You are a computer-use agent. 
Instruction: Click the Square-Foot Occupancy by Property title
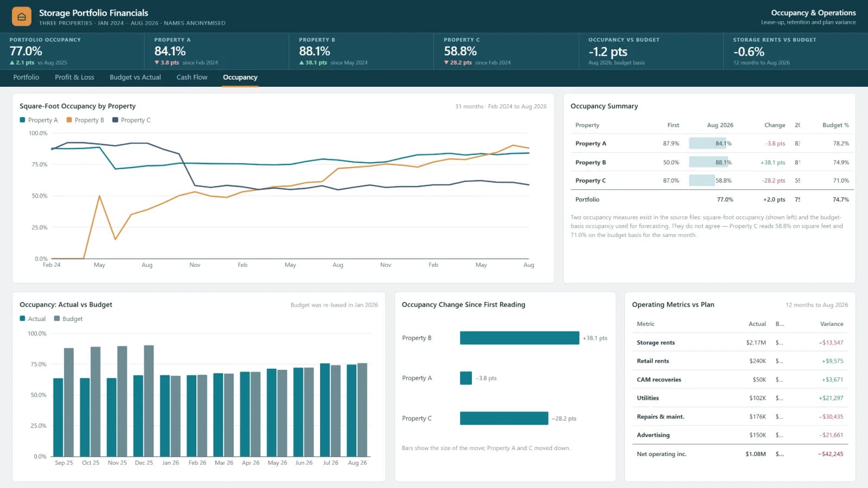tap(78, 106)
